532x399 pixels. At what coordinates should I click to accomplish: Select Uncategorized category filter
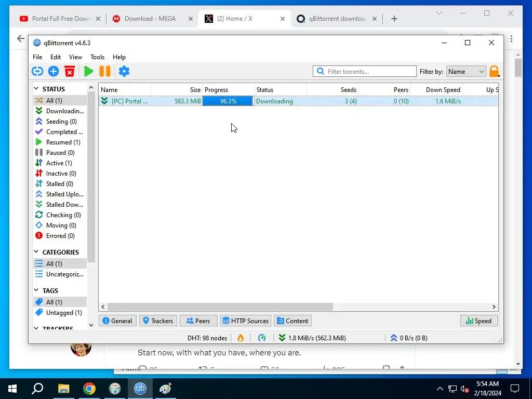click(x=60, y=274)
